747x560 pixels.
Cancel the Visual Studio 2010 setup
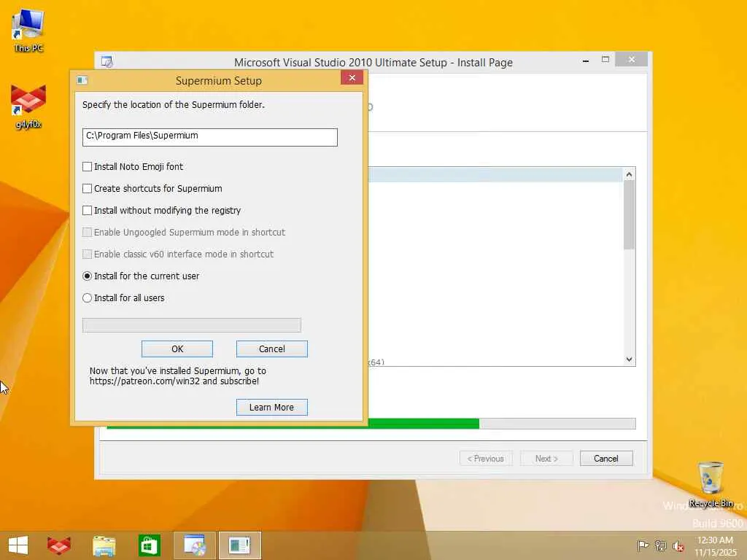point(606,459)
